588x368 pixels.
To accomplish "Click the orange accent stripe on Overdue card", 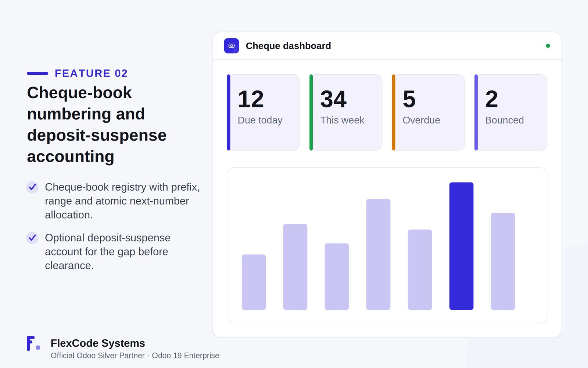I will point(394,112).
